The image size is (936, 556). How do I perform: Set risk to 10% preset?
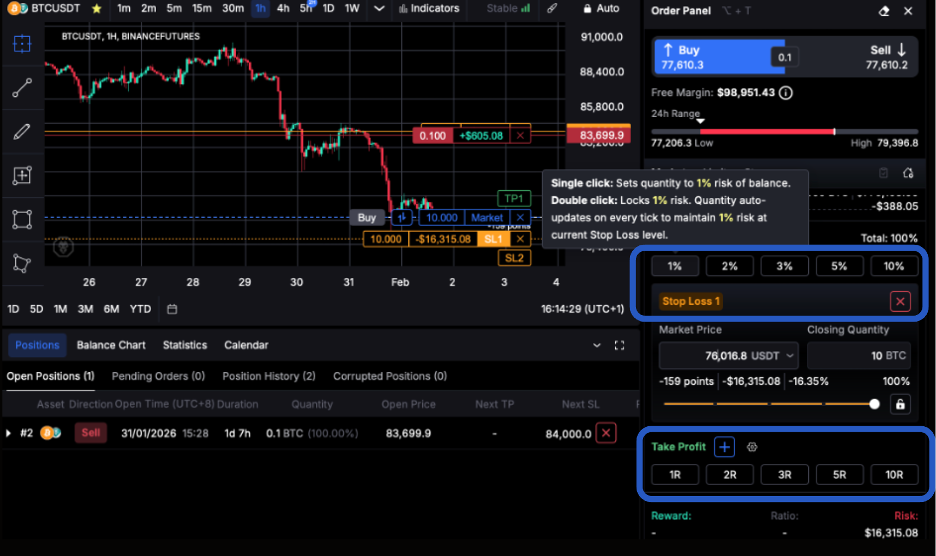[x=894, y=266]
